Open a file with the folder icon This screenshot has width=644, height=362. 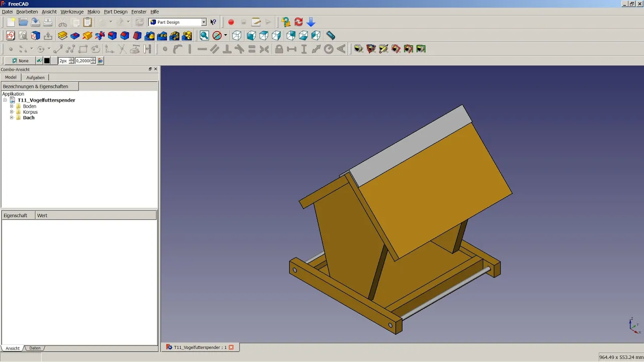coord(23,22)
